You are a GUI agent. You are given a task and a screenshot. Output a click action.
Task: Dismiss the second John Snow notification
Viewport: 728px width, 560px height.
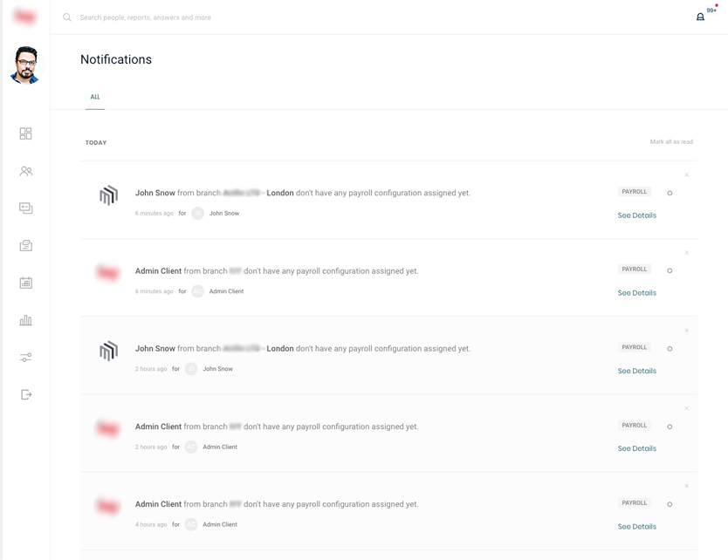[687, 331]
